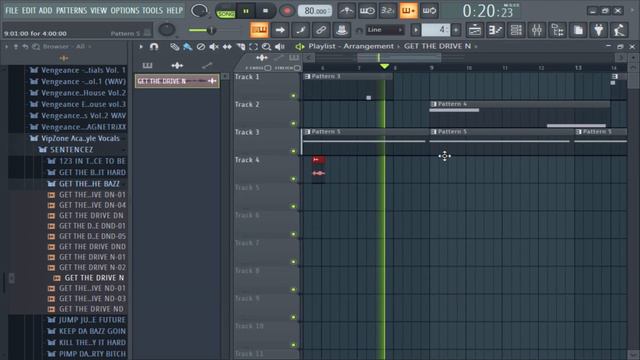Show patterns in the picker panel

pyautogui.click(x=147, y=65)
